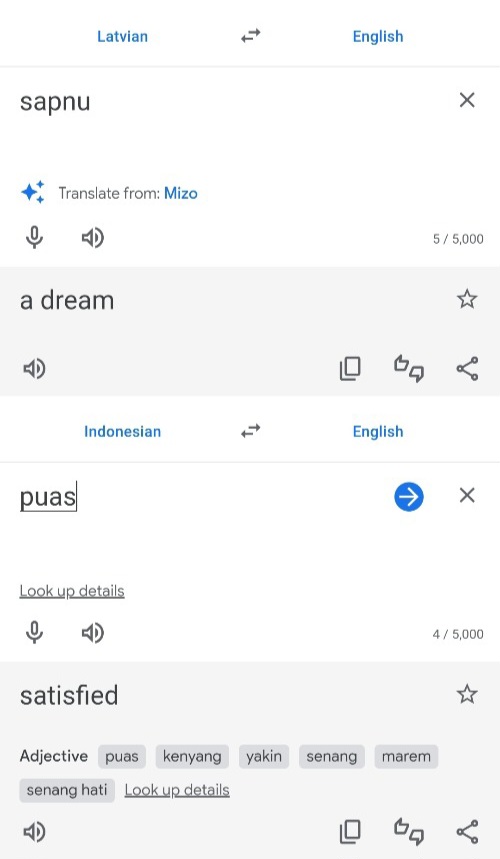Play audio of "a dream" translation

click(34, 369)
